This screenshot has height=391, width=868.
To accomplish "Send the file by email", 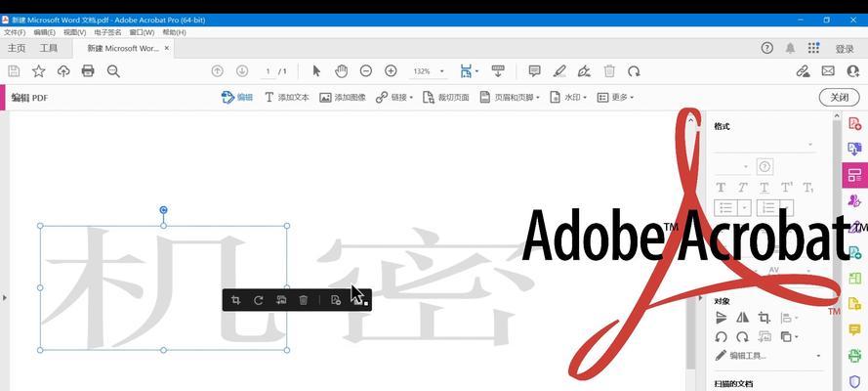I will click(828, 71).
